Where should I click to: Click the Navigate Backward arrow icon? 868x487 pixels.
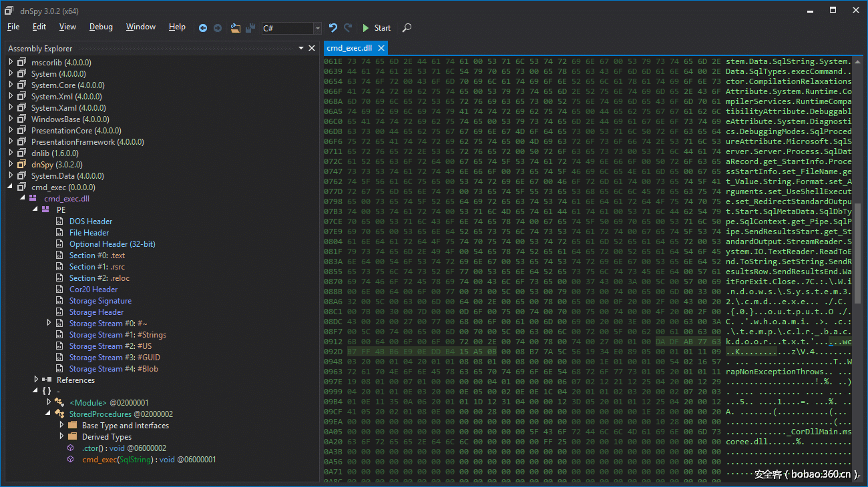203,28
